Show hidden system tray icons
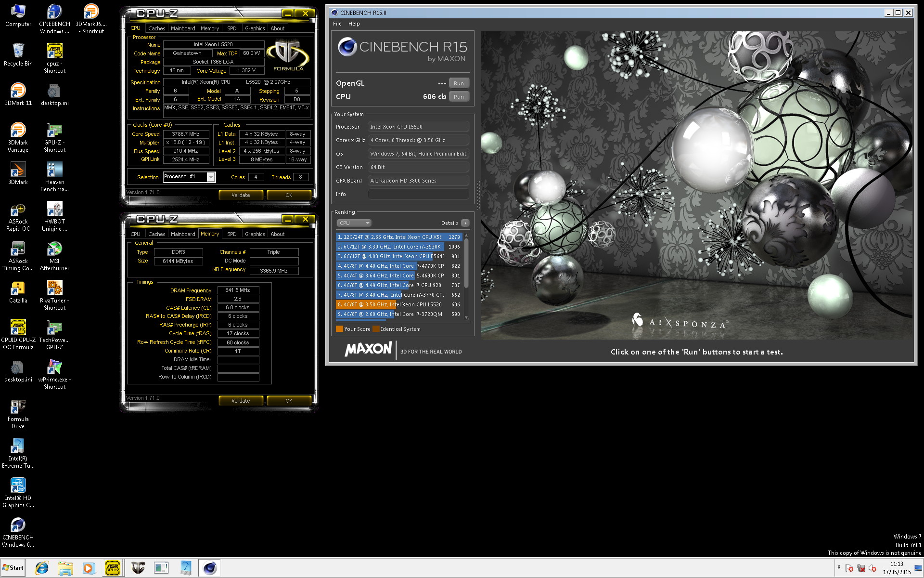This screenshot has height=578, width=924. pyautogui.click(x=839, y=567)
